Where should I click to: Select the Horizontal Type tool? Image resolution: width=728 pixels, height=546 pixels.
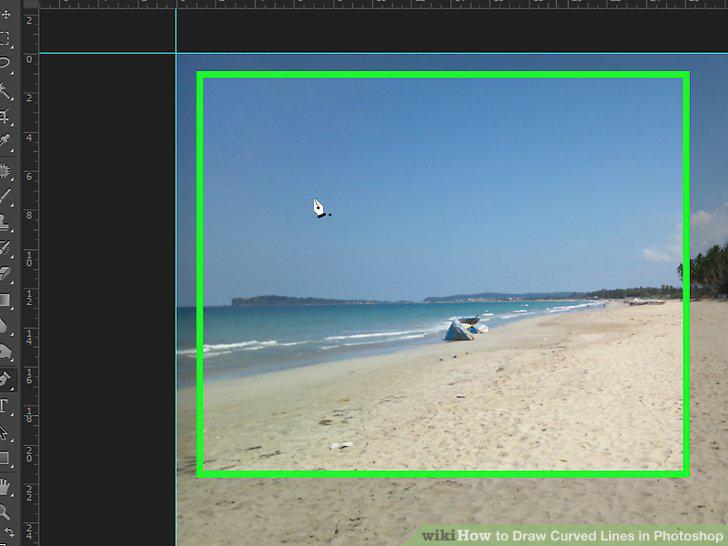(x=4, y=405)
